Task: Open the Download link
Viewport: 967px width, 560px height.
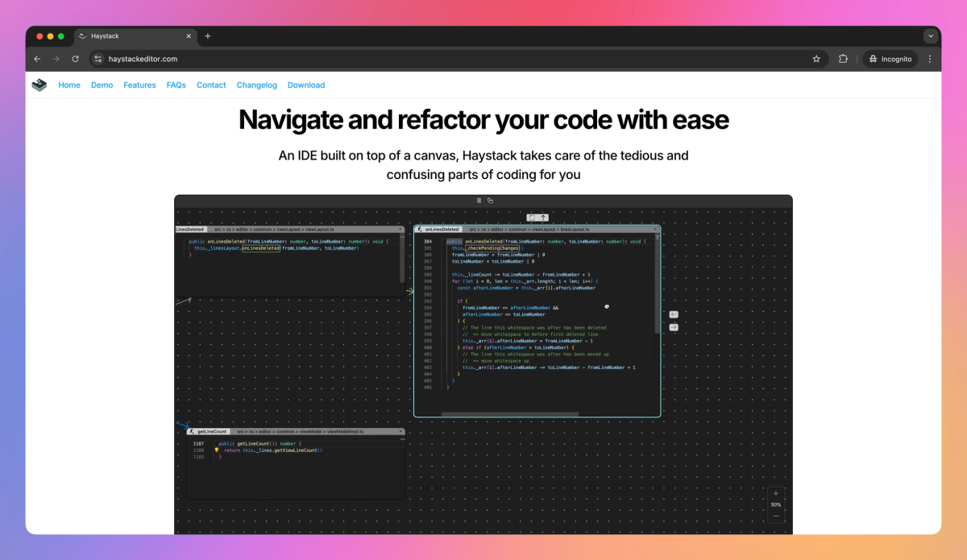Action: [306, 85]
